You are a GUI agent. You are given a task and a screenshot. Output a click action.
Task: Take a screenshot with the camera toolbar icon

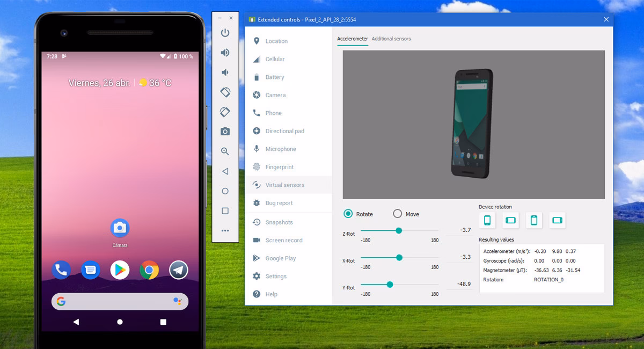coord(225,132)
